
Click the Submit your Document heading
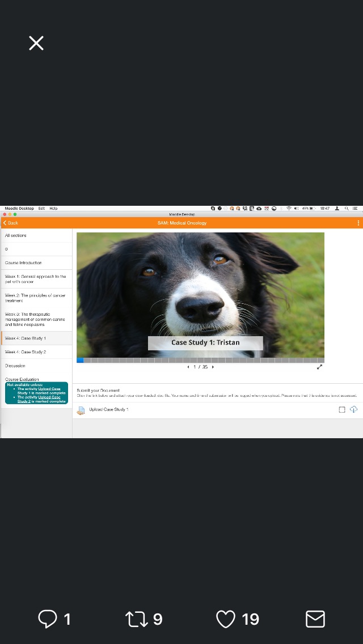coord(98,390)
